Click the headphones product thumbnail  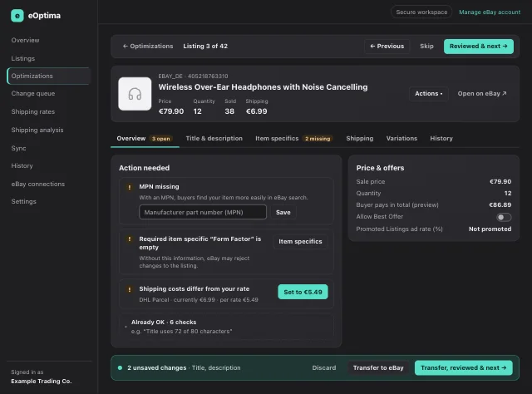pos(135,94)
